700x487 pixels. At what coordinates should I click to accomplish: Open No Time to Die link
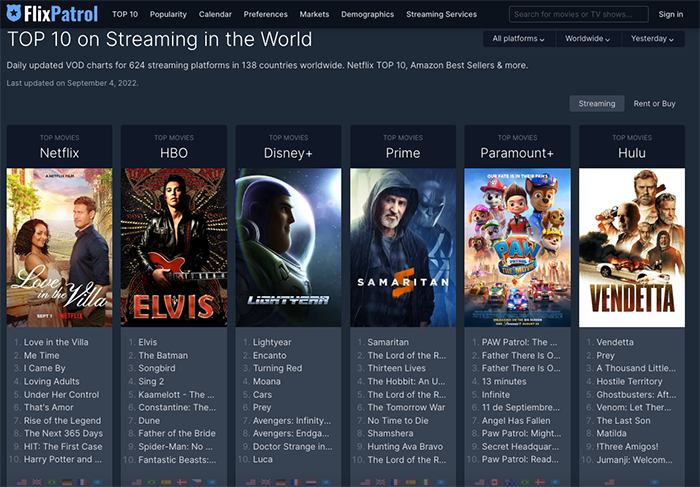[x=398, y=420]
